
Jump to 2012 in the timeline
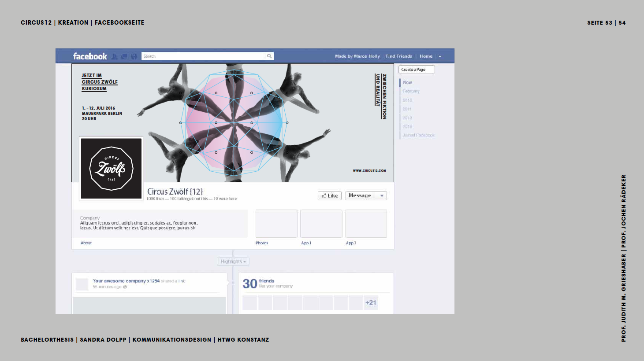point(407,100)
